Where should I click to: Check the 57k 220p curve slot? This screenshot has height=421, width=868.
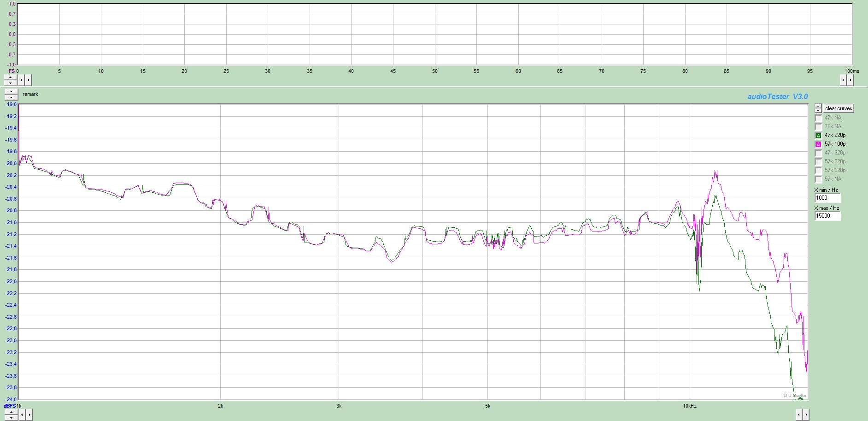click(x=818, y=162)
